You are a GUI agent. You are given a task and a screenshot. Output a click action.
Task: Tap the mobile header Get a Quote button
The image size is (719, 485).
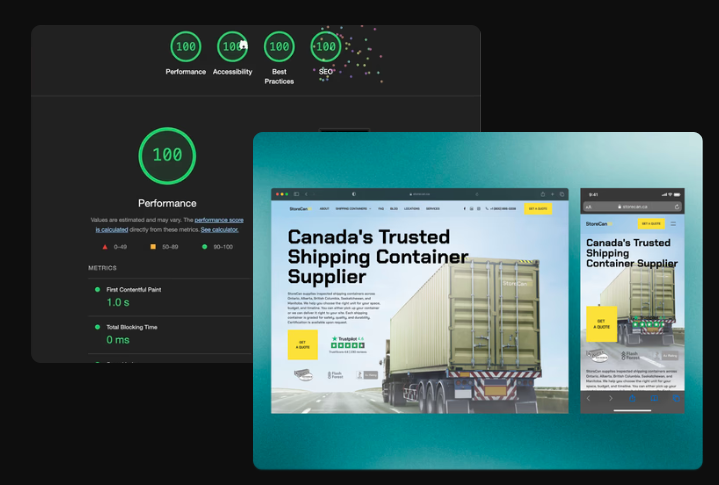click(650, 224)
